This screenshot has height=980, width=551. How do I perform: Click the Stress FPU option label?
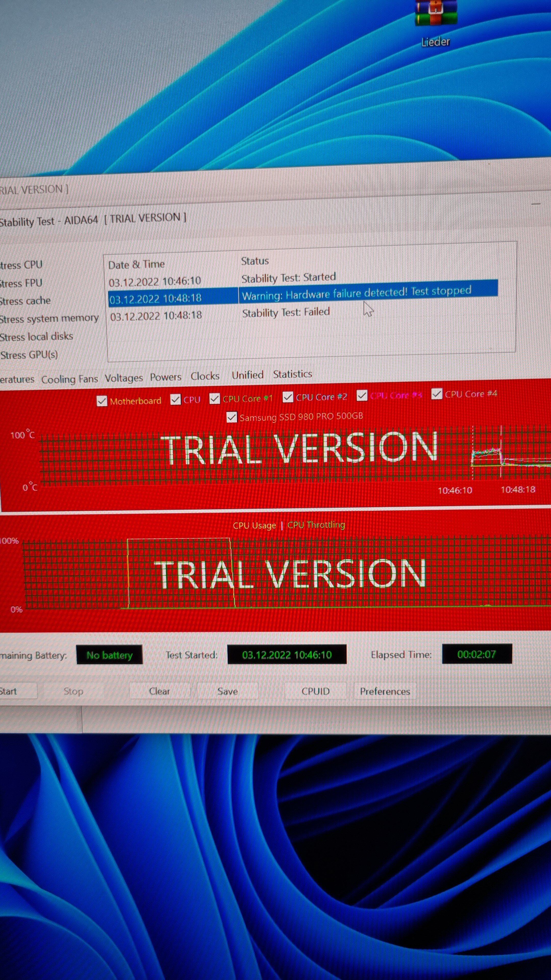21,284
